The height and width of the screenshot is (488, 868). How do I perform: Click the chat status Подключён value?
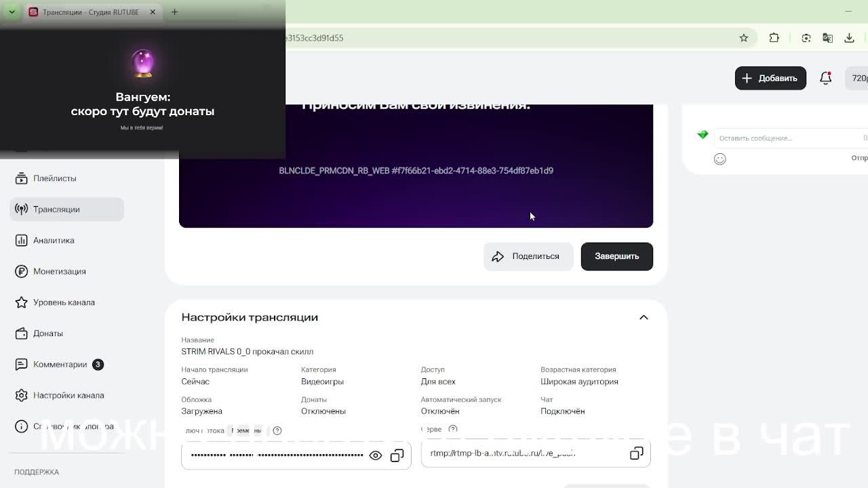(562, 411)
